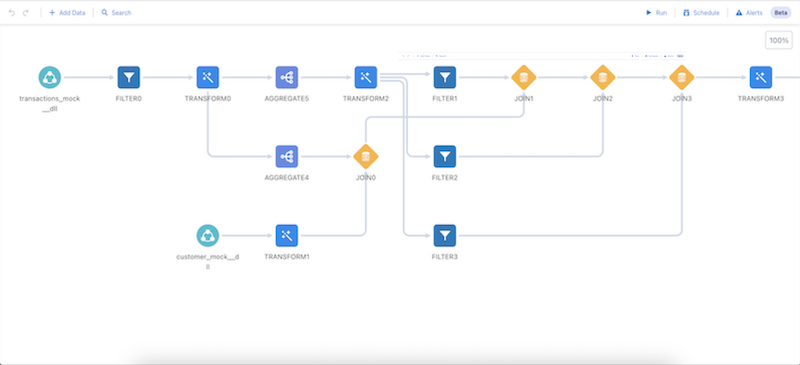Click the 100% zoom indicator
800x365 pixels.
pyautogui.click(x=779, y=40)
